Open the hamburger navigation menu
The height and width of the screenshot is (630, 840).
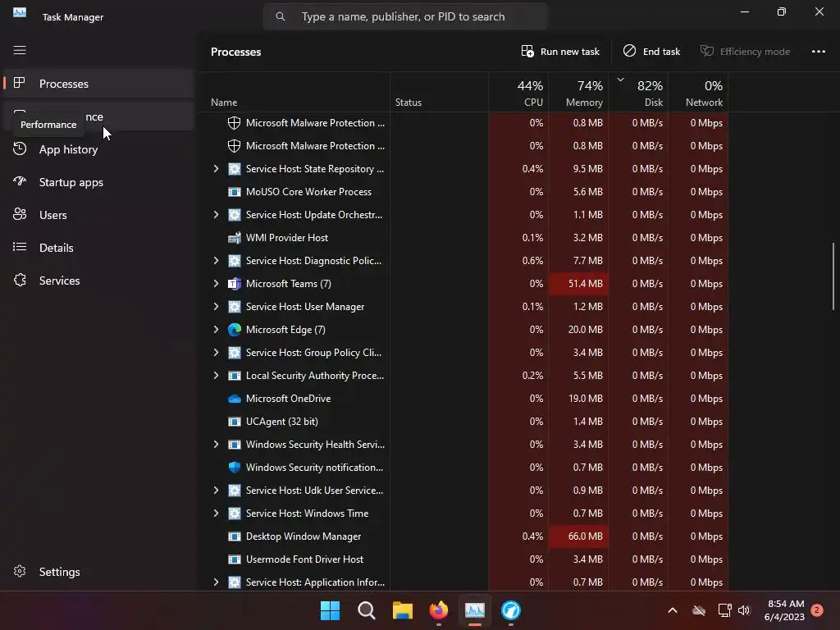(x=20, y=50)
